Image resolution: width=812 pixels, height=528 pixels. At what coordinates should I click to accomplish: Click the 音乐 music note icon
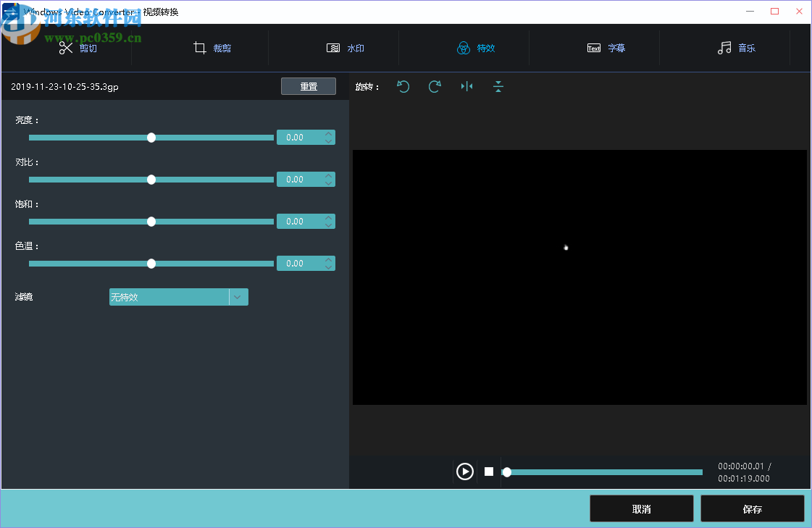724,48
